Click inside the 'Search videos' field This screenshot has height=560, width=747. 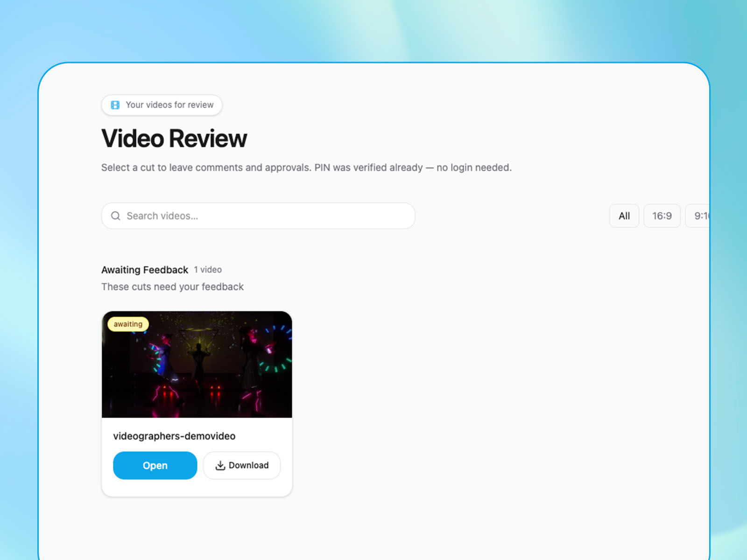click(258, 216)
